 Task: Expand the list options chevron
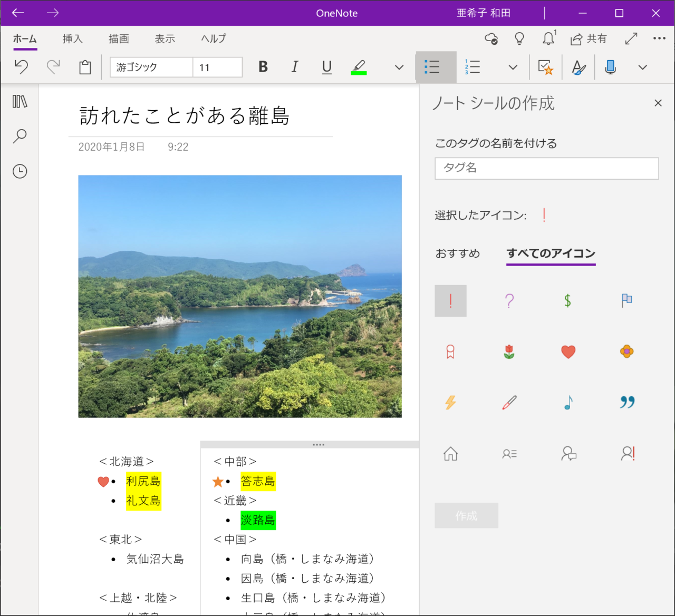513,67
